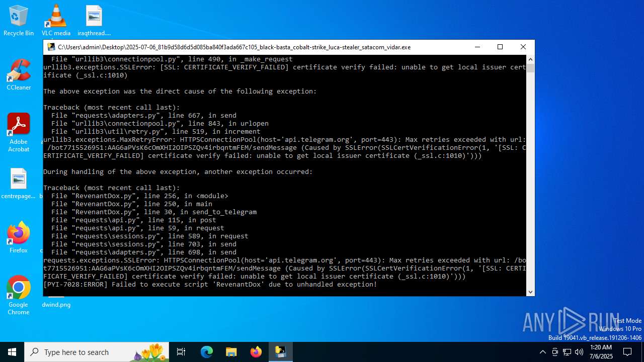644x362 pixels.
Task: Click the console window title text
Action: coord(234,47)
